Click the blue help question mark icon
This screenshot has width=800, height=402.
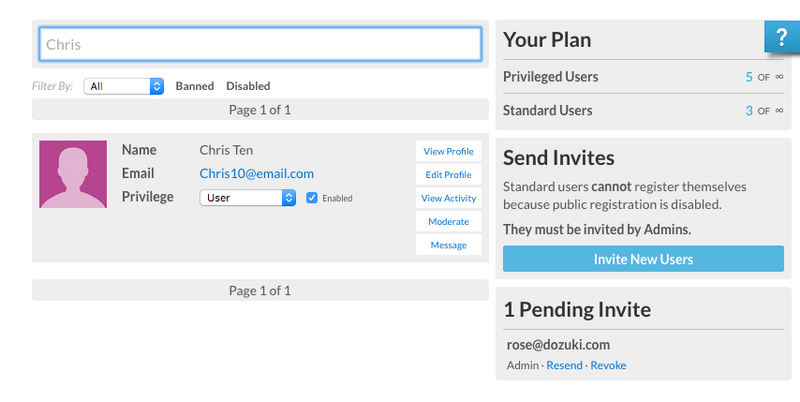[x=781, y=36]
